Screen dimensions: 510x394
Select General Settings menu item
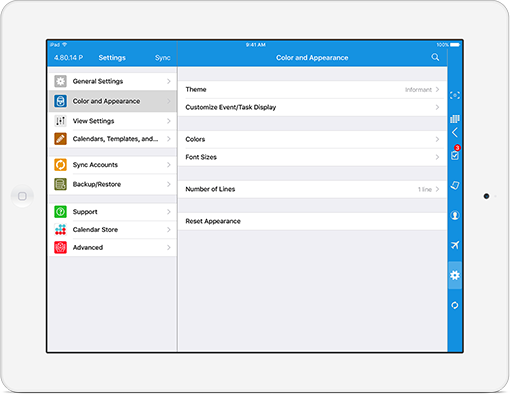[113, 81]
